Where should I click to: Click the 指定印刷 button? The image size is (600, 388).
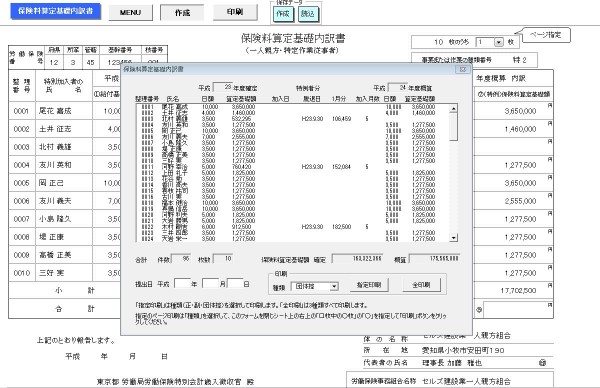[368, 285]
